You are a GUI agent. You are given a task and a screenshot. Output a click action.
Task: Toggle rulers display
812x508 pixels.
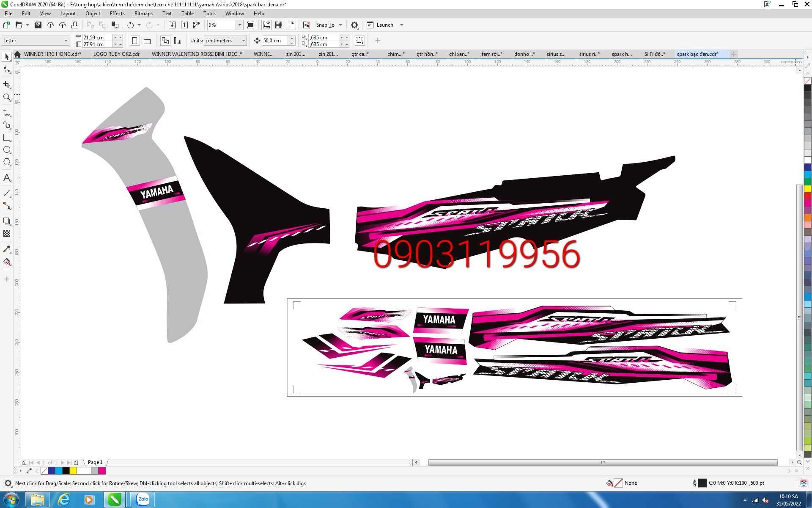[x=266, y=25]
